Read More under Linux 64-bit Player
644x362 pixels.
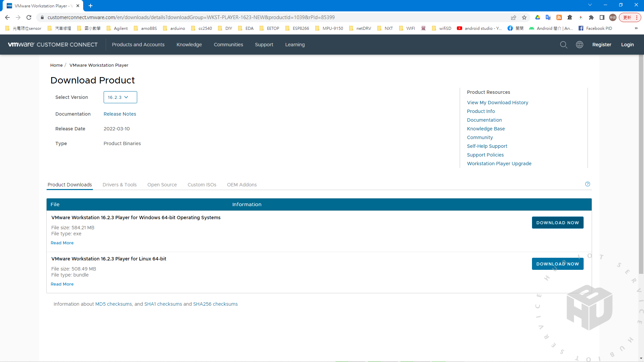(62, 284)
